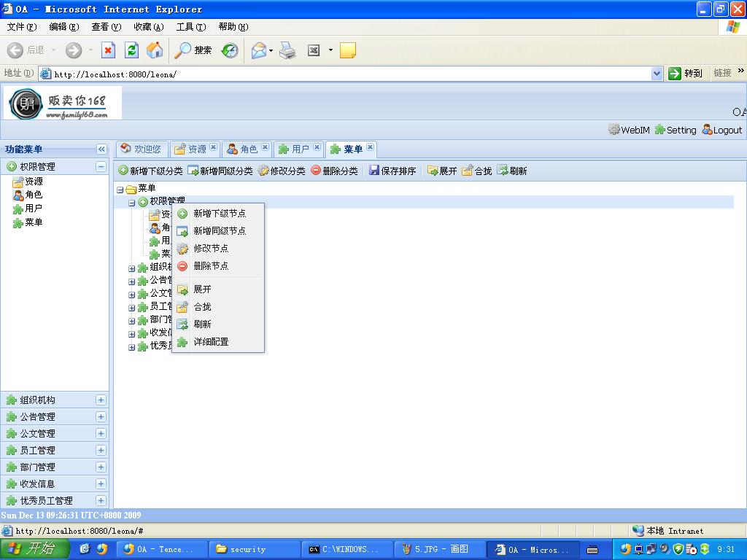Choose 刷新 in the context menu

pos(217,324)
